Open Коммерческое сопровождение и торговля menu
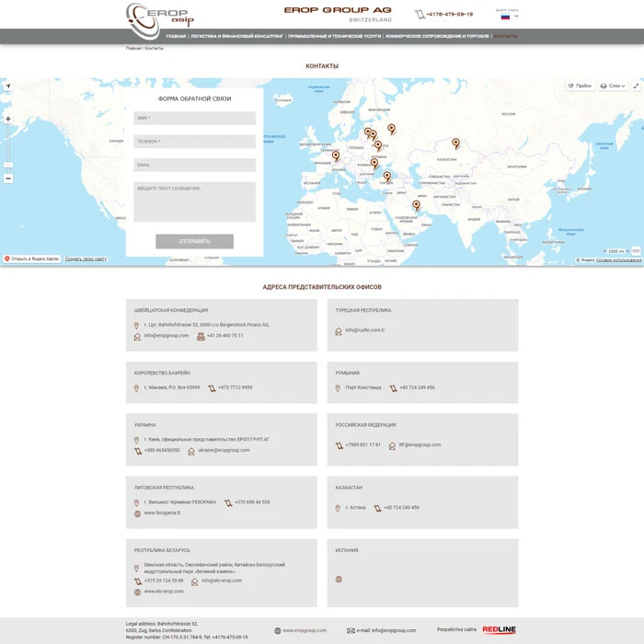The image size is (644, 644). click(437, 36)
